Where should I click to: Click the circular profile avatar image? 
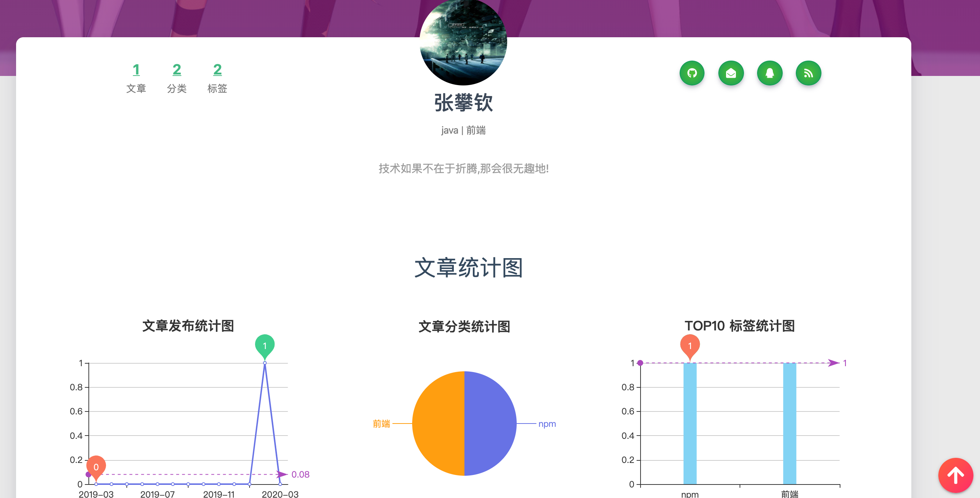point(463,42)
